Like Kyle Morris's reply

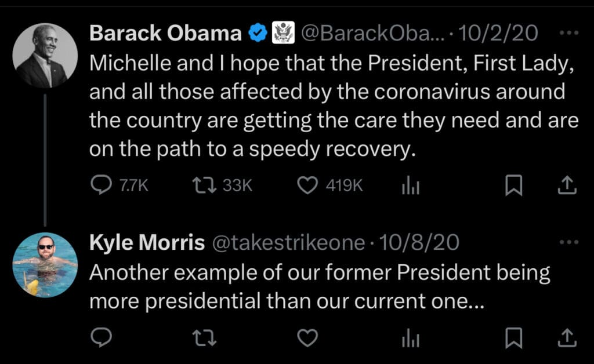[307, 338]
